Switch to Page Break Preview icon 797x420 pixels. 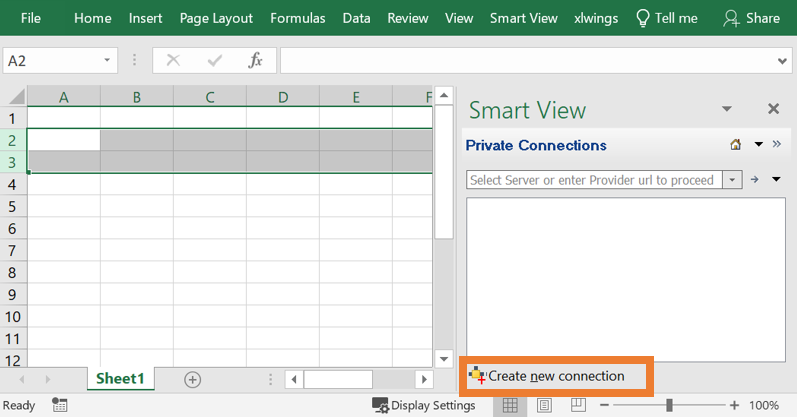coord(578,405)
